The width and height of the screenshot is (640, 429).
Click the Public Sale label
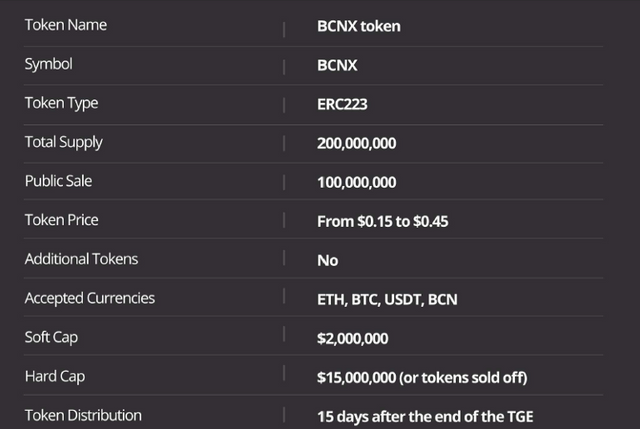tap(58, 181)
